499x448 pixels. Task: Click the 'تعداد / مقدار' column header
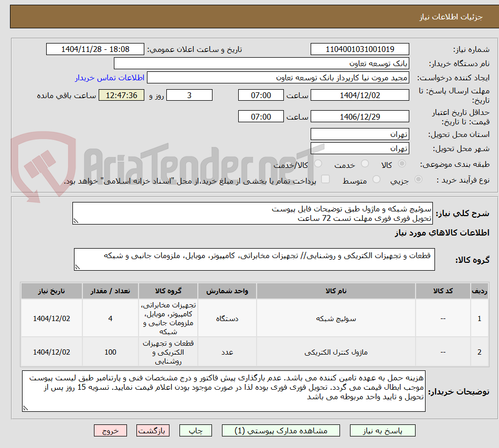pyautogui.click(x=110, y=291)
